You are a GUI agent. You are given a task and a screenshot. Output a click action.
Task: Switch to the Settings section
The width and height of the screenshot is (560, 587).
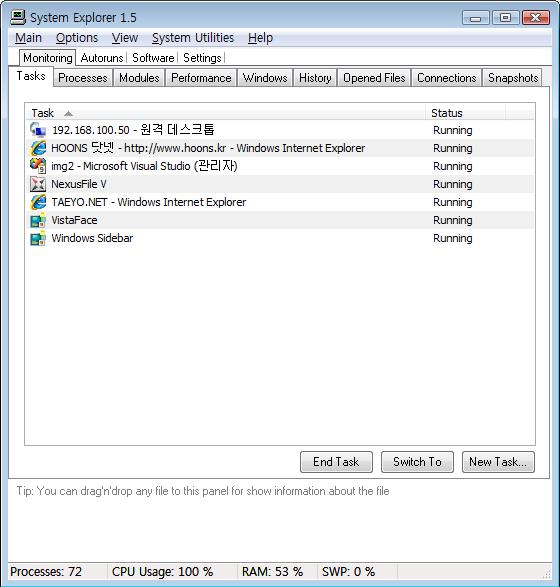click(202, 58)
